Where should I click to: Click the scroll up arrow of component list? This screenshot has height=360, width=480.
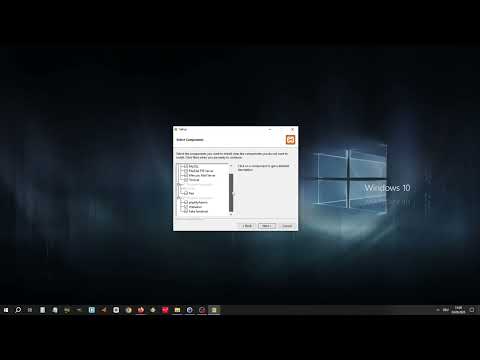(231, 166)
